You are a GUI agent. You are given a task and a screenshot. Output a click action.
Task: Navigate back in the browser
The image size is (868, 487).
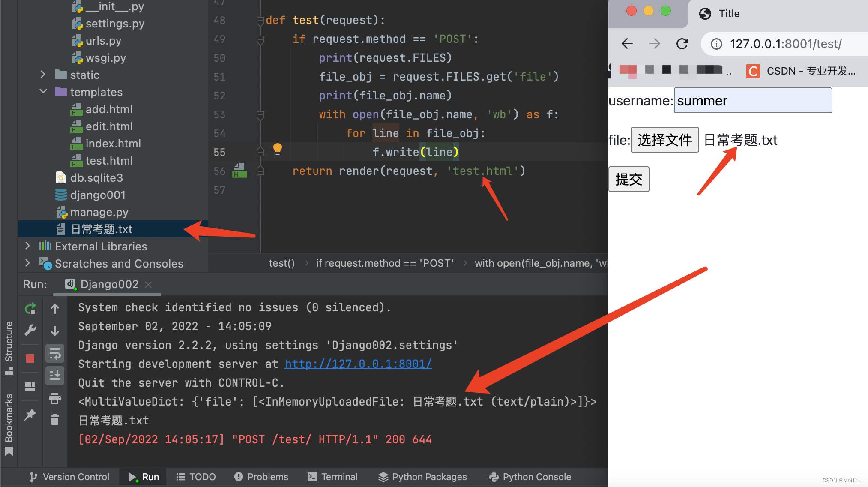627,43
